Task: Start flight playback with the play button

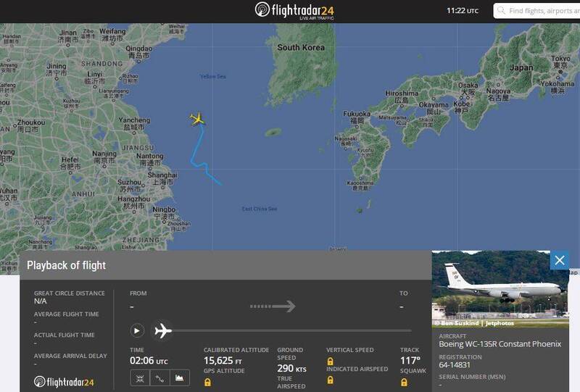Action: [136, 330]
